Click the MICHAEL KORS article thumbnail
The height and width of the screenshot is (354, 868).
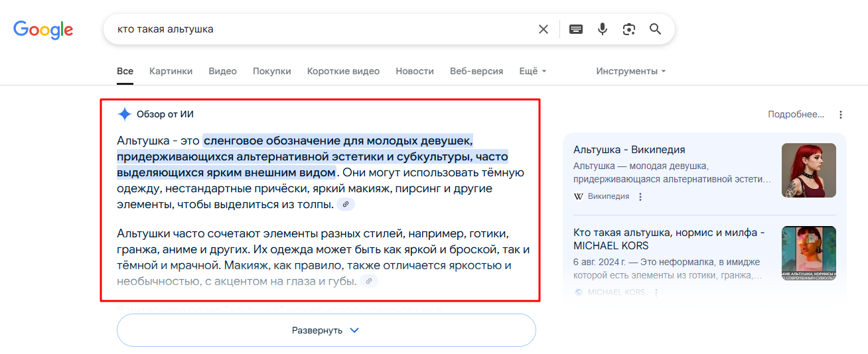pyautogui.click(x=808, y=253)
